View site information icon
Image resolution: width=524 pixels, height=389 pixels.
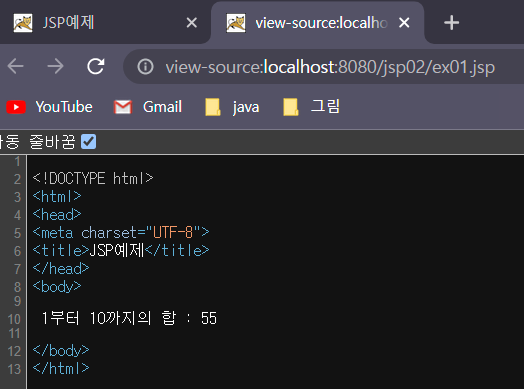point(145,67)
